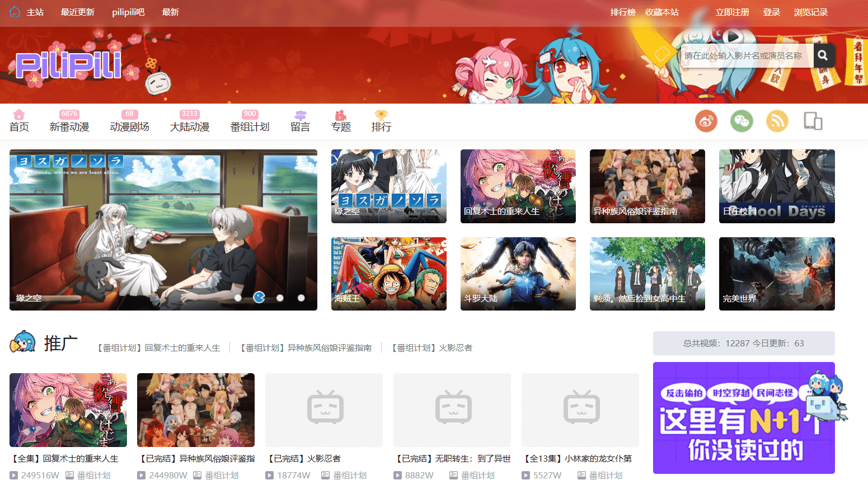Open 排行榜 link in top bar
The height and width of the screenshot is (489, 868).
pyautogui.click(x=623, y=12)
